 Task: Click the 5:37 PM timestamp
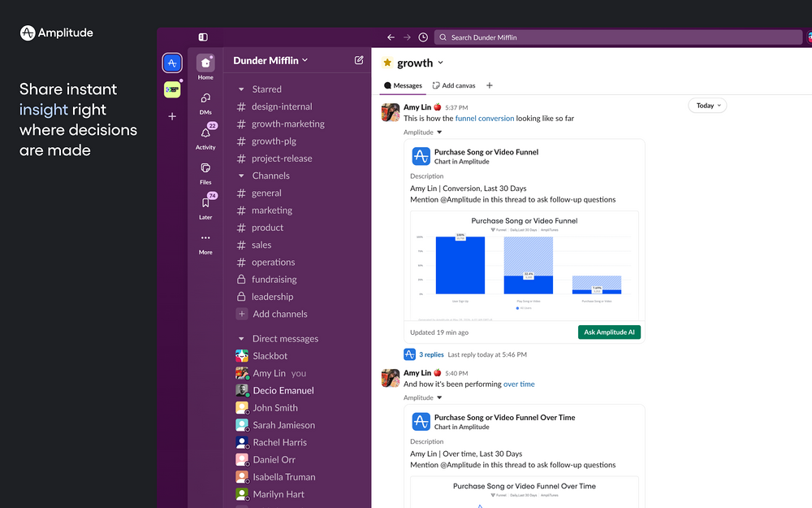tap(456, 108)
